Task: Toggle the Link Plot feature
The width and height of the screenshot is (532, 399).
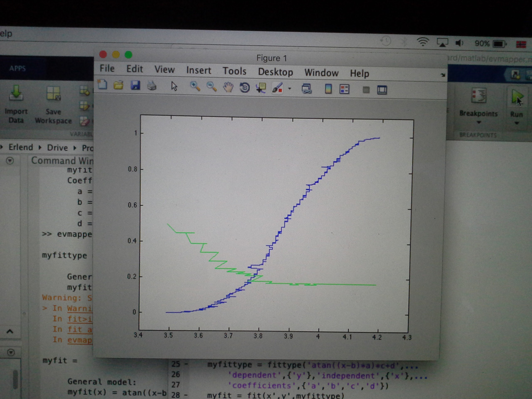Action: point(307,89)
